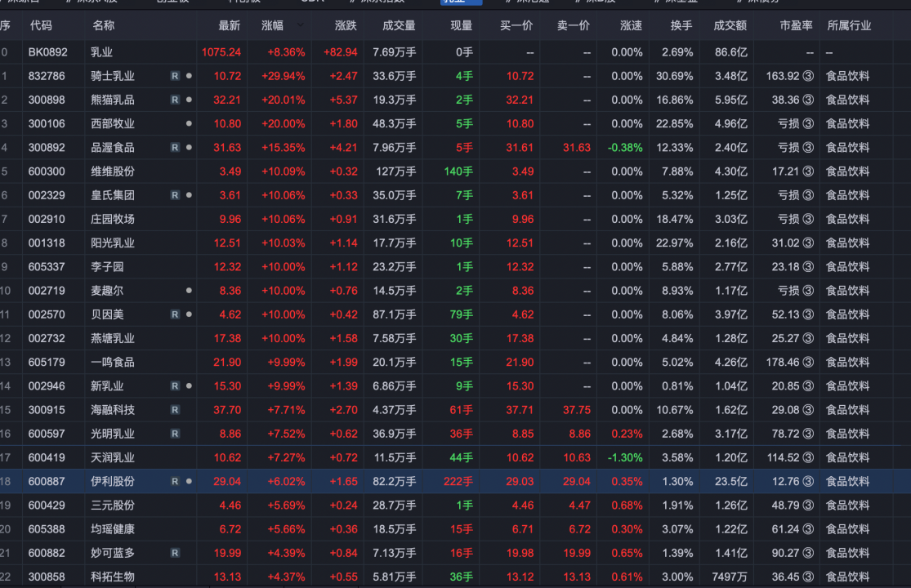
Task: Click stock code 600597 for 光明乳业
Action: pyautogui.click(x=47, y=434)
